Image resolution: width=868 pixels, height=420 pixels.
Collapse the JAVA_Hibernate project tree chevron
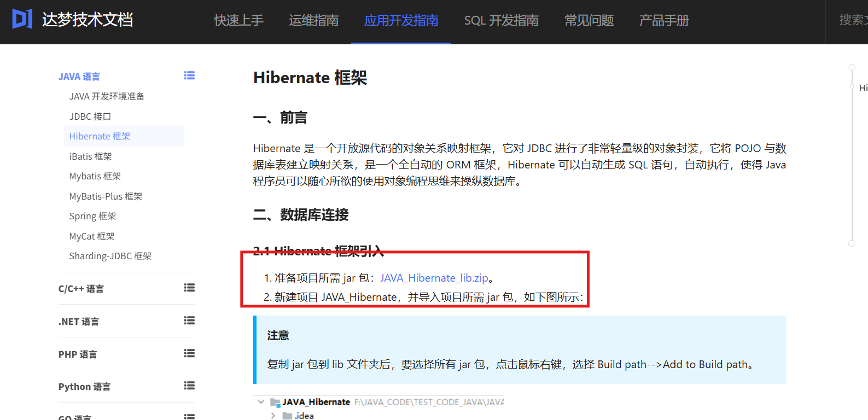(261, 402)
